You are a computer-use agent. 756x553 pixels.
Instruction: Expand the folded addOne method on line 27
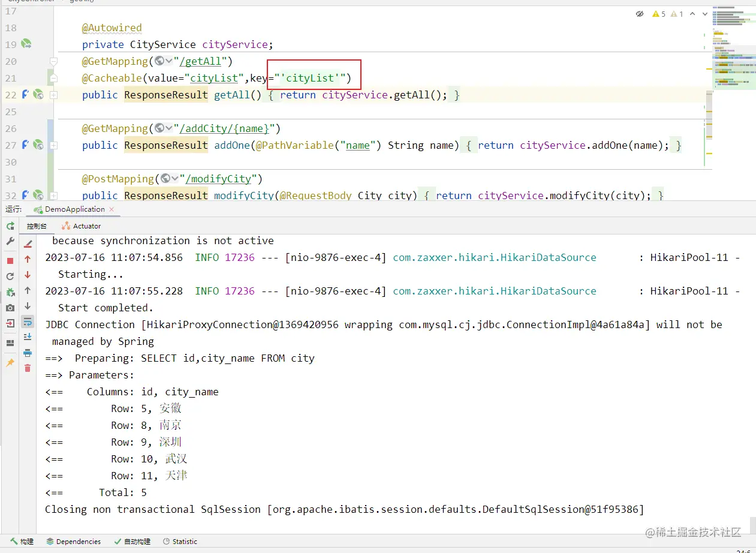[x=53, y=145]
